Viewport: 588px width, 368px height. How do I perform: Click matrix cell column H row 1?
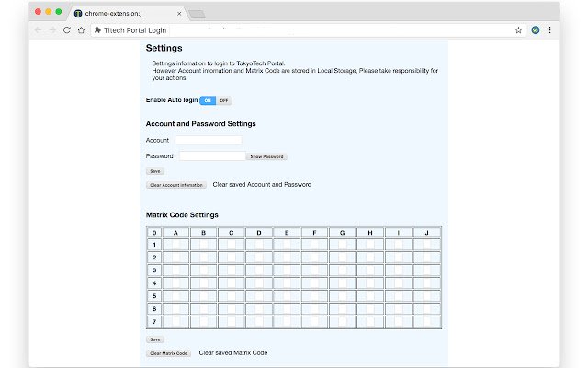[370, 245]
